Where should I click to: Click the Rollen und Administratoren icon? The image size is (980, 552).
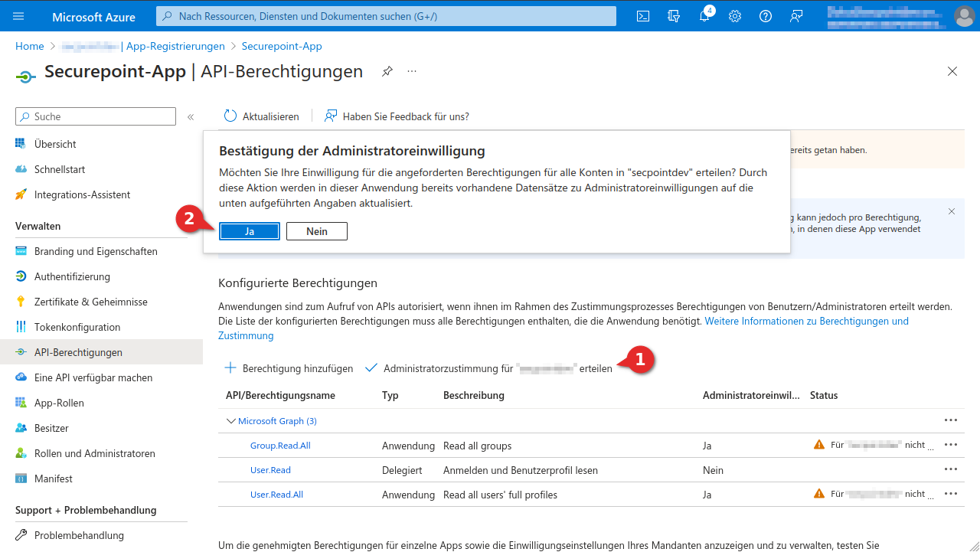click(x=21, y=453)
